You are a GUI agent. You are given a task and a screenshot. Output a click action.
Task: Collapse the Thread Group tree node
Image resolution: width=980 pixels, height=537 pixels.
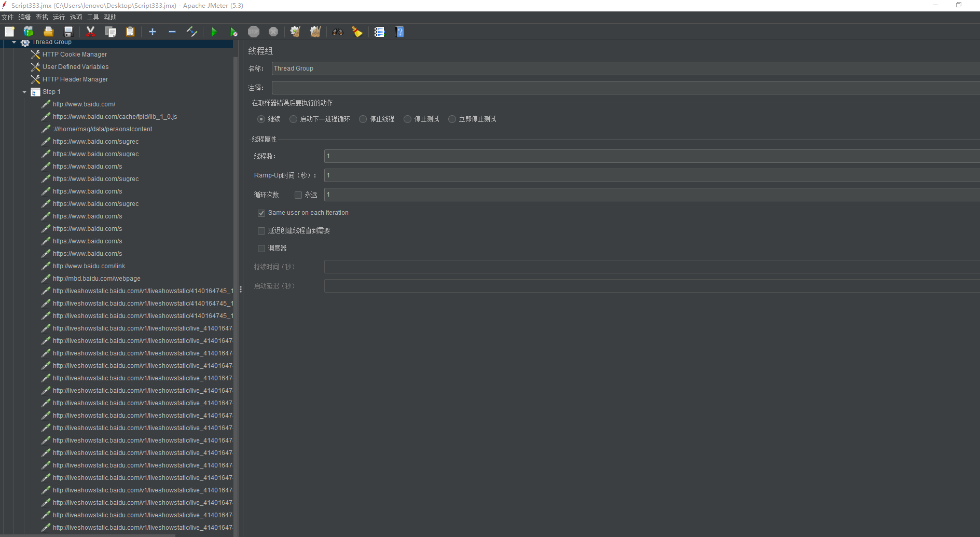tap(14, 43)
